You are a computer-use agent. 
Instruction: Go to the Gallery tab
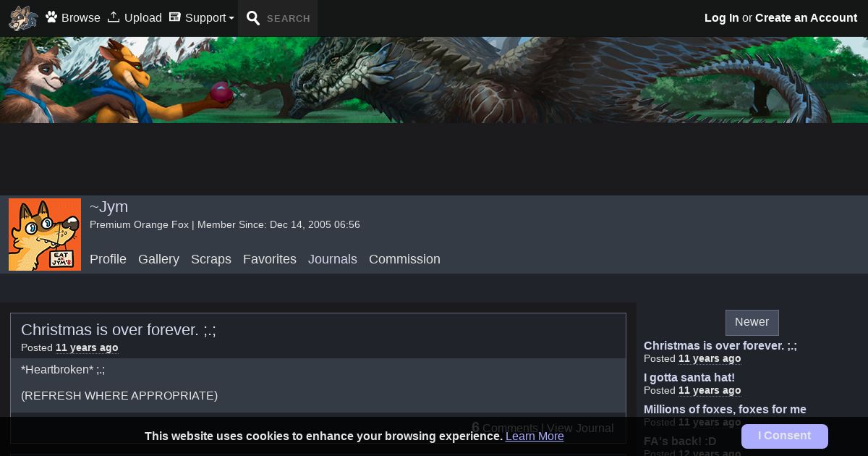158,259
